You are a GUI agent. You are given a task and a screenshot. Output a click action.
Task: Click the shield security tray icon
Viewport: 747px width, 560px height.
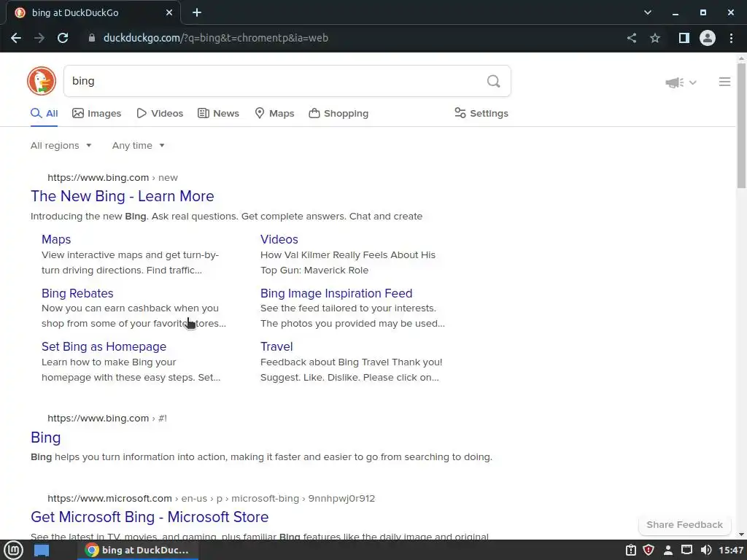point(649,550)
